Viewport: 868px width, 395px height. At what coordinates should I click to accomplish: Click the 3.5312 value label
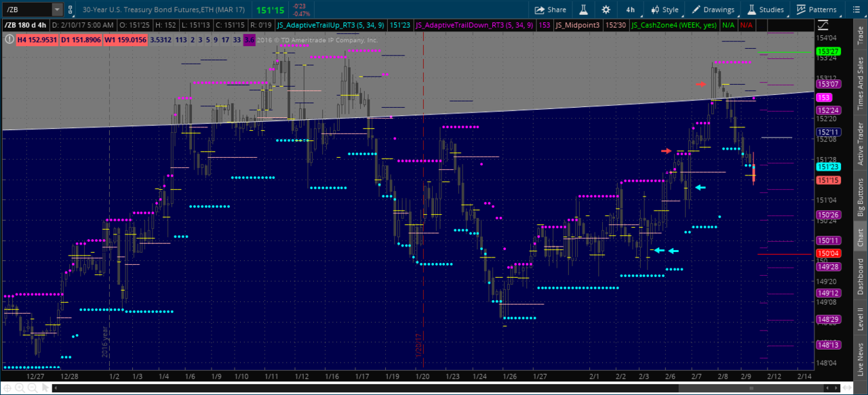click(161, 40)
